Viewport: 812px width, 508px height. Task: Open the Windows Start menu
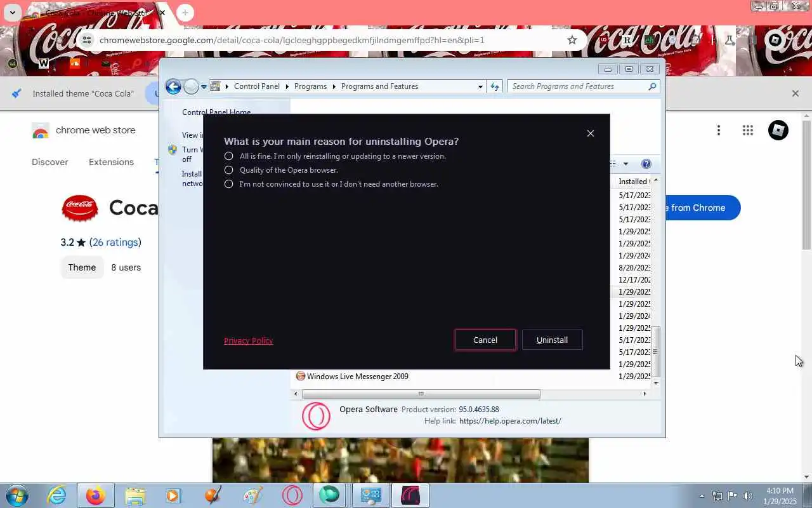click(x=16, y=495)
